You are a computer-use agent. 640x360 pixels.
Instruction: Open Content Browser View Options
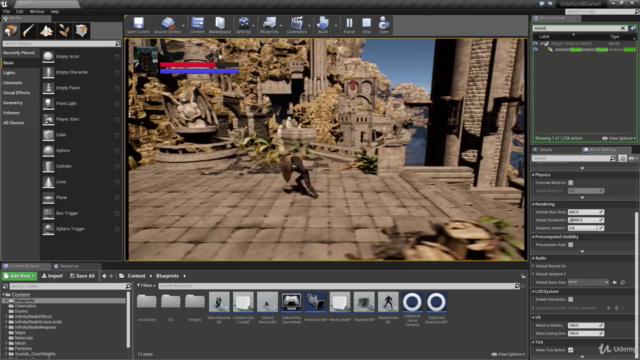click(508, 354)
